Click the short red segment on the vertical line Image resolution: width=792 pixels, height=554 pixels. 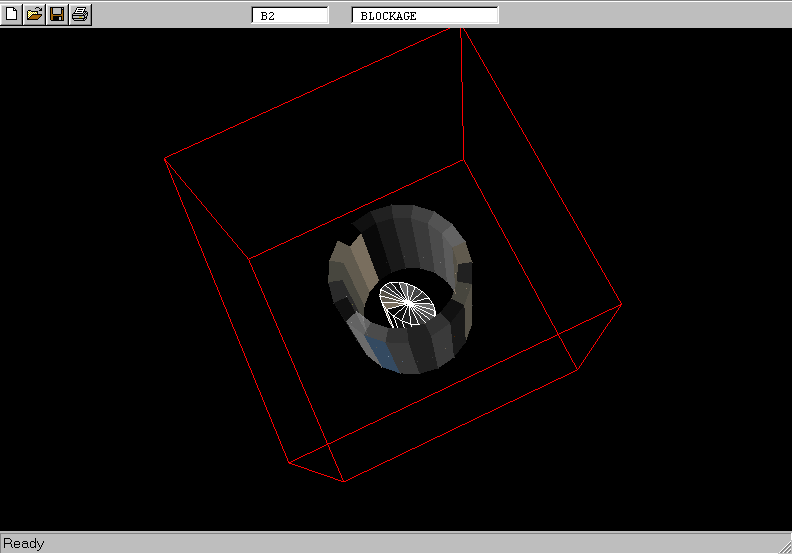pyautogui.click(x=462, y=103)
